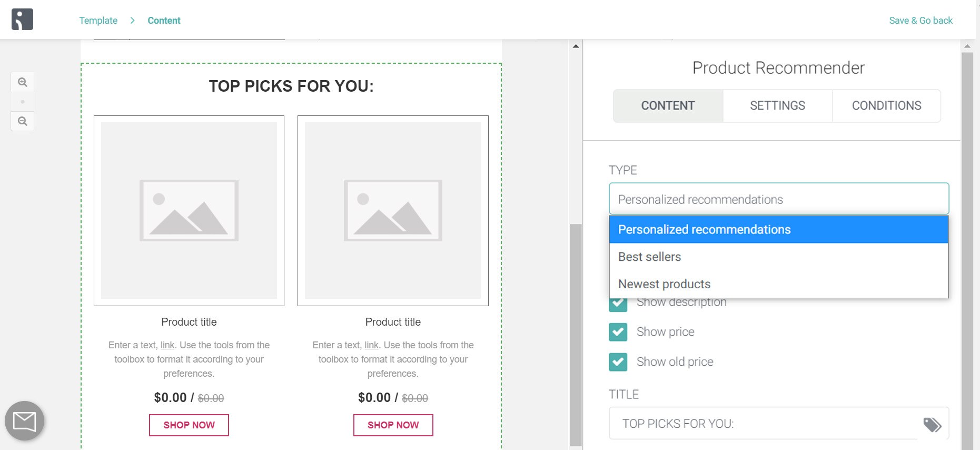The image size is (980, 450).
Task: Click Save & Go back link
Action: (920, 21)
